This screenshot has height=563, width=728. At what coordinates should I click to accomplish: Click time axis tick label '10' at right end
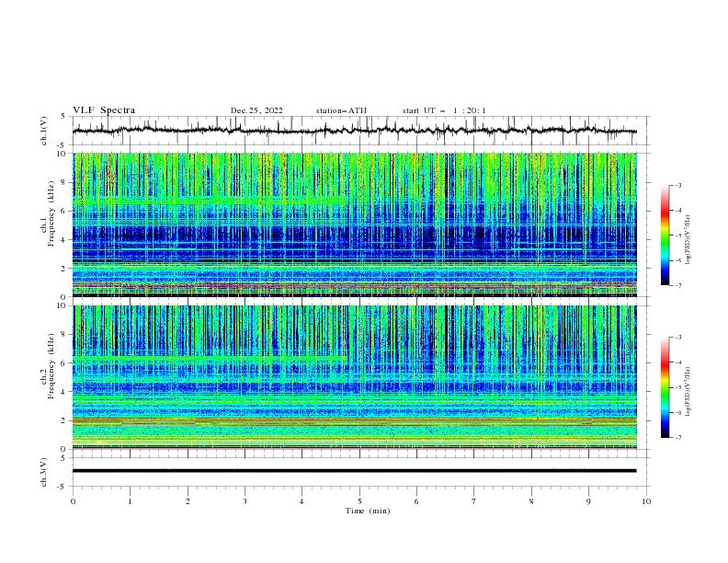pos(646,501)
